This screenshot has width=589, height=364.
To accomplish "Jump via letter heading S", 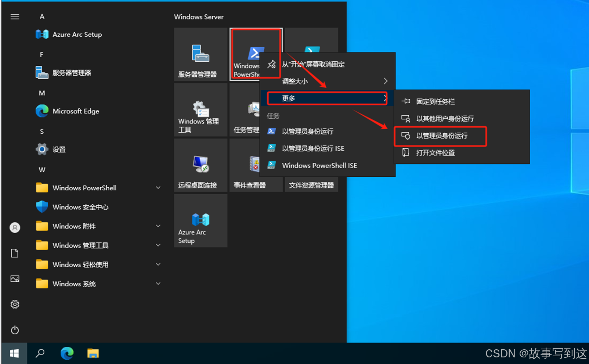I will 42,131.
